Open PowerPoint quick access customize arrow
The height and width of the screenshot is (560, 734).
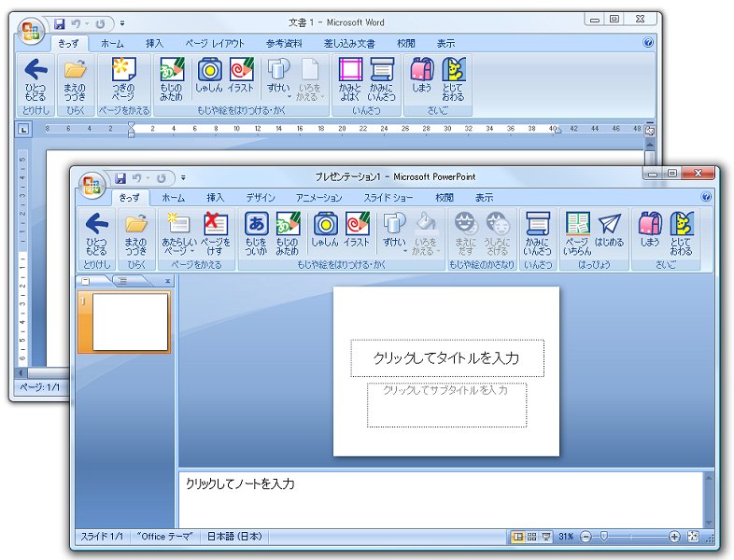tap(183, 177)
